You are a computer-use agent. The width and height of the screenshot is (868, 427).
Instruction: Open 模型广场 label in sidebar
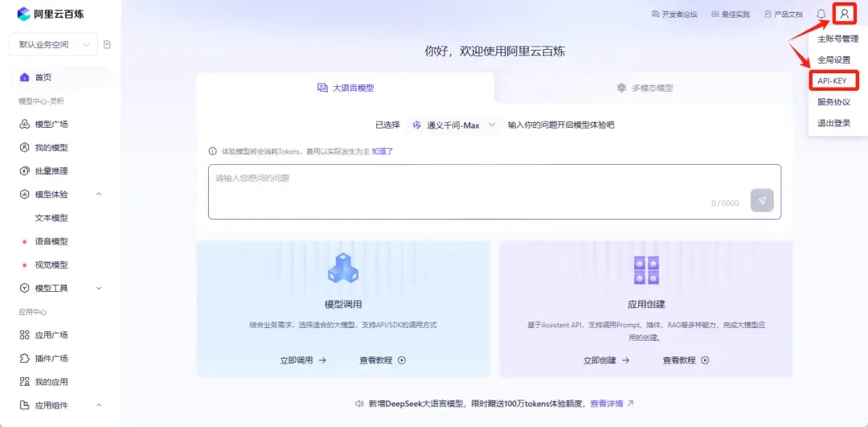pyautogui.click(x=51, y=124)
